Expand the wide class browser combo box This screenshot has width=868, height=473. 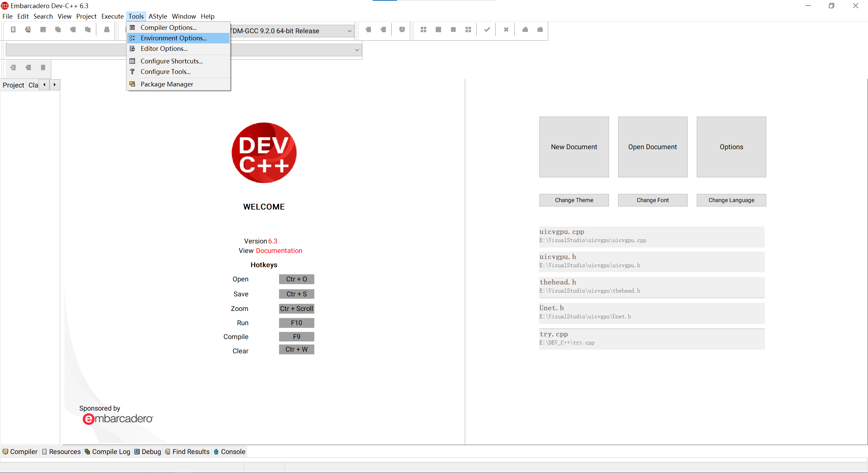coord(357,50)
